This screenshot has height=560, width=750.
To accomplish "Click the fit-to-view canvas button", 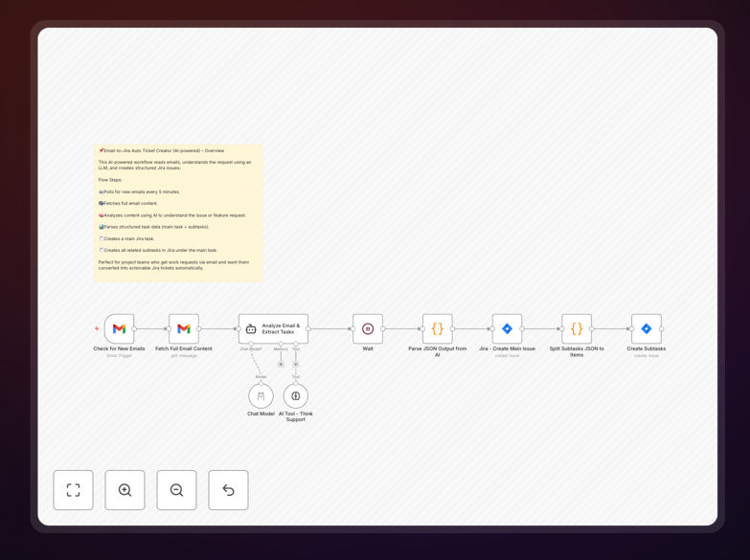I will pyautogui.click(x=73, y=490).
